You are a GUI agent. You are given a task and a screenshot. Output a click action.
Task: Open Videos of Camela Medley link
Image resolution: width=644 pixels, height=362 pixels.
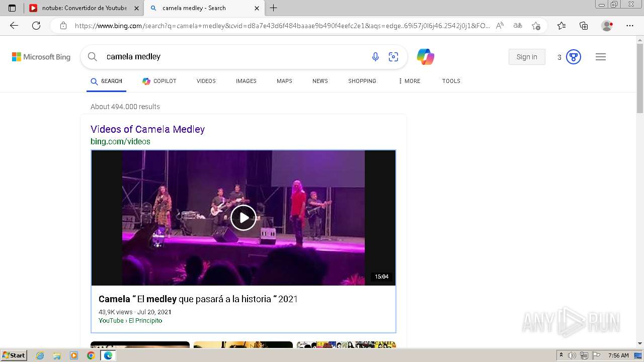(147, 129)
